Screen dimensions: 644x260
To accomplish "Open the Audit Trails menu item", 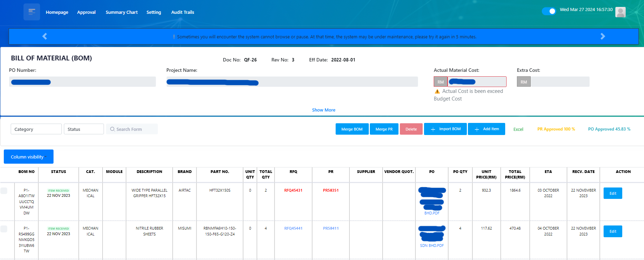I will [182, 12].
